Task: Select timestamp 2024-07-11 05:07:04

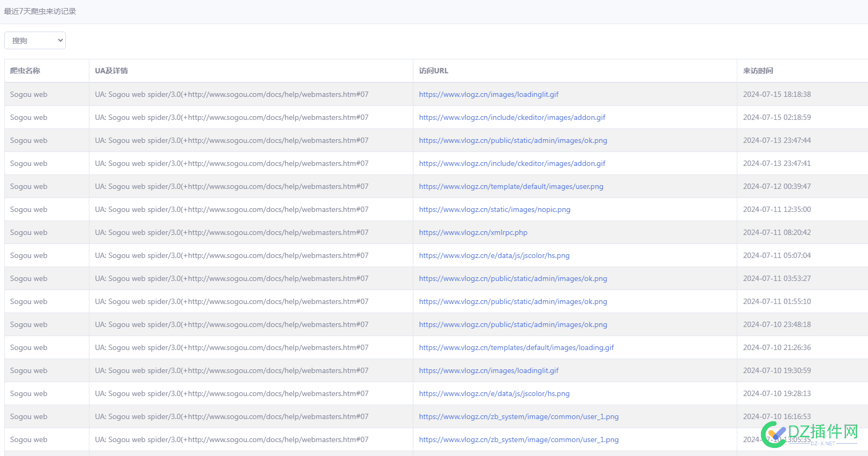Action: (x=777, y=255)
